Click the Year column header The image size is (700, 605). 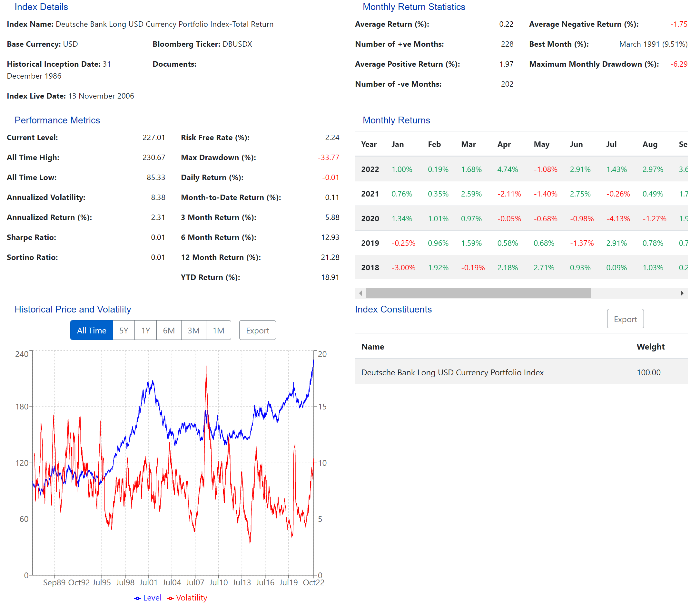coord(369,144)
